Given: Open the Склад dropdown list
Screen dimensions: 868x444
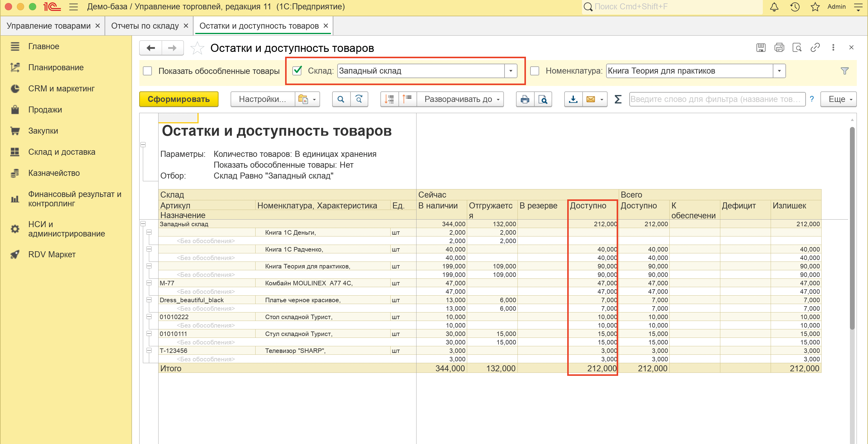Looking at the screenshot, I should coord(511,71).
